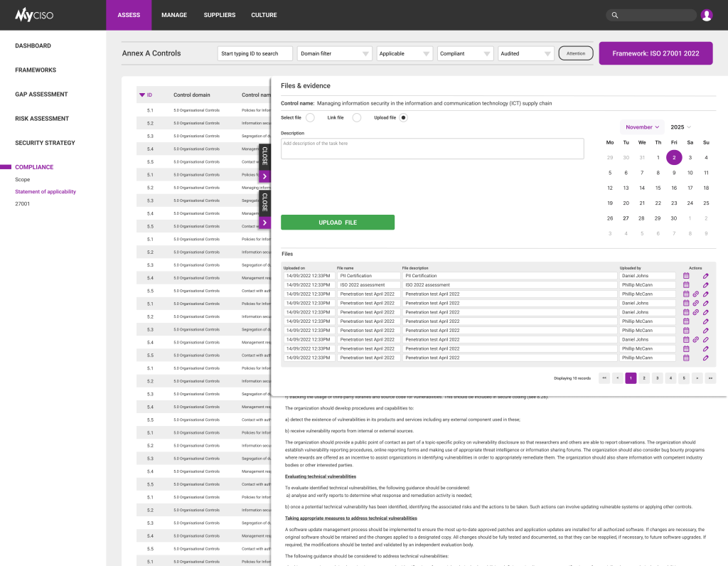Click the paperclip link icon for Penetration test April 2022
This screenshot has width=728, height=566.
(695, 294)
